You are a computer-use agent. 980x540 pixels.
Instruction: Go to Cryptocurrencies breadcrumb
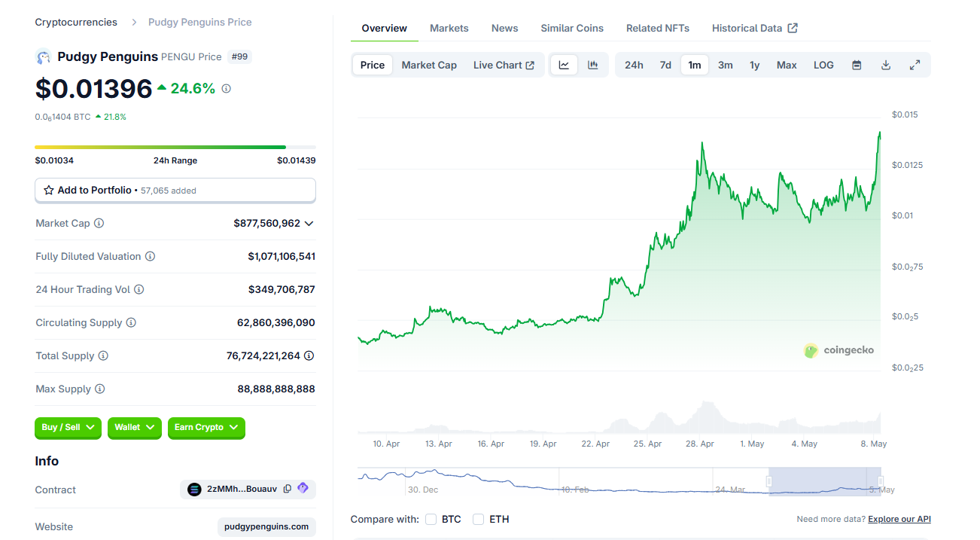pos(76,22)
